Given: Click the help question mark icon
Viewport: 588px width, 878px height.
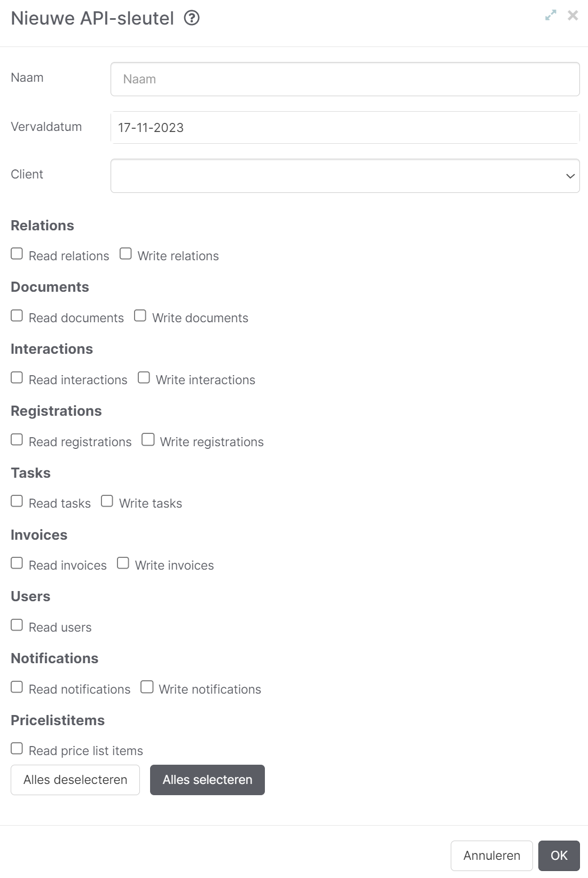Looking at the screenshot, I should click(192, 18).
